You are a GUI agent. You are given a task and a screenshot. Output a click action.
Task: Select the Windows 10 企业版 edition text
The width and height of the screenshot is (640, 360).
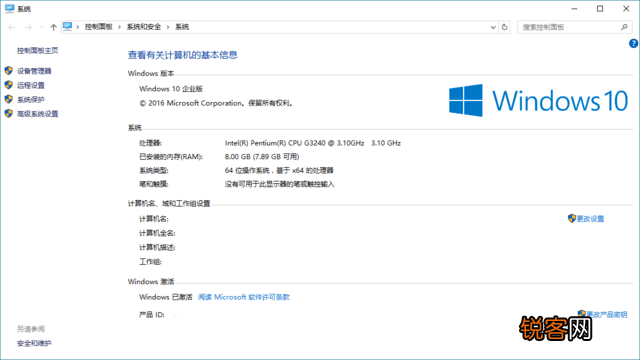(171, 89)
